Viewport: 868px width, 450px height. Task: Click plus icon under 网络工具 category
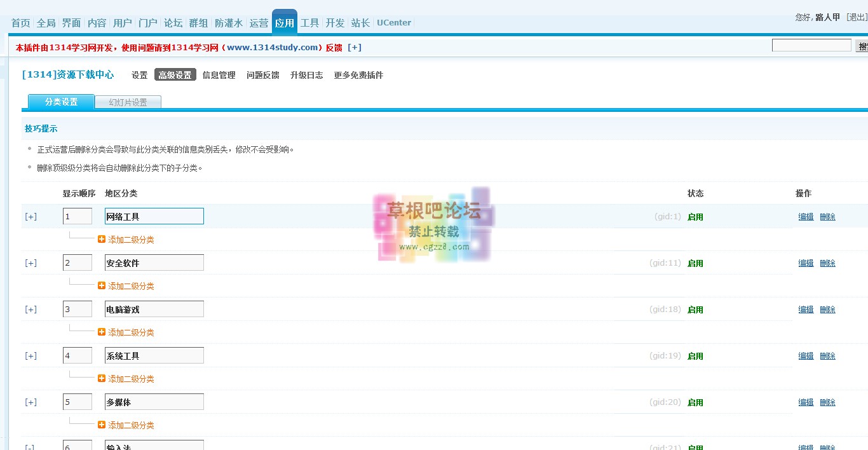point(102,240)
